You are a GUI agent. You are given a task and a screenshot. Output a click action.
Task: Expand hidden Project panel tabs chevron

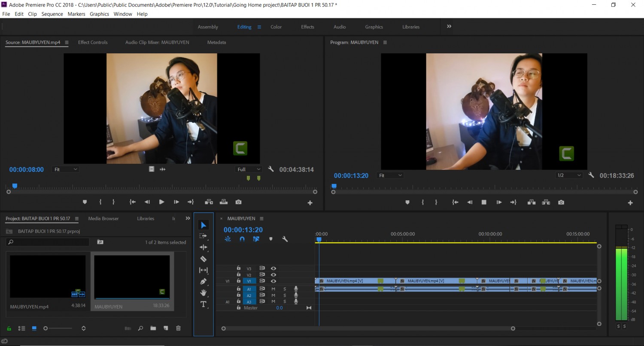coord(188,218)
